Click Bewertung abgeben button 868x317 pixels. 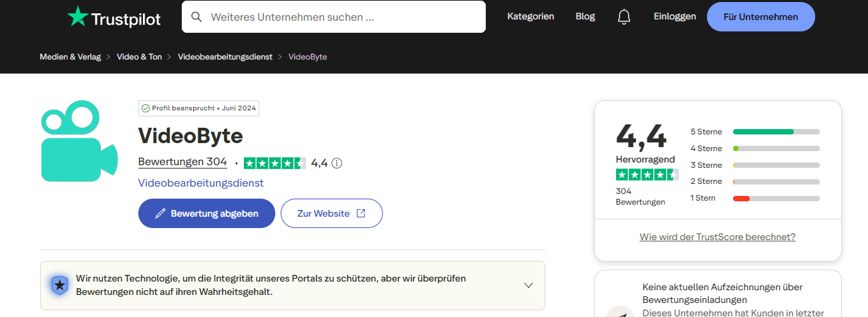tap(206, 213)
